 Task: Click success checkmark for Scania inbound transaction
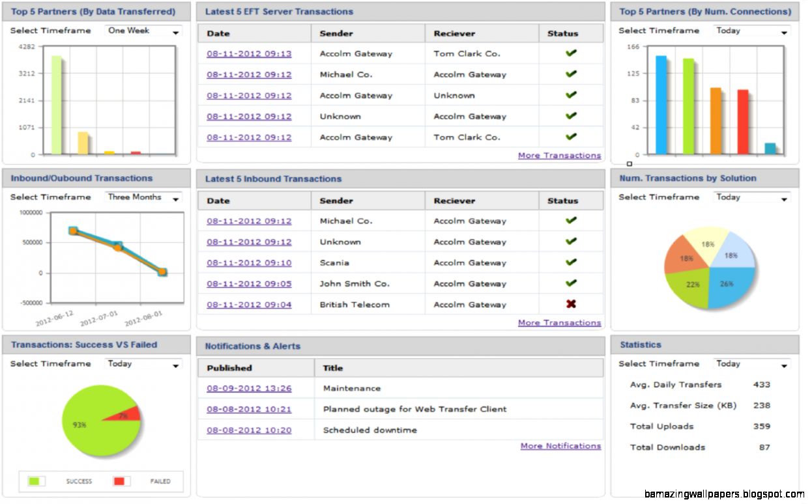[571, 262]
